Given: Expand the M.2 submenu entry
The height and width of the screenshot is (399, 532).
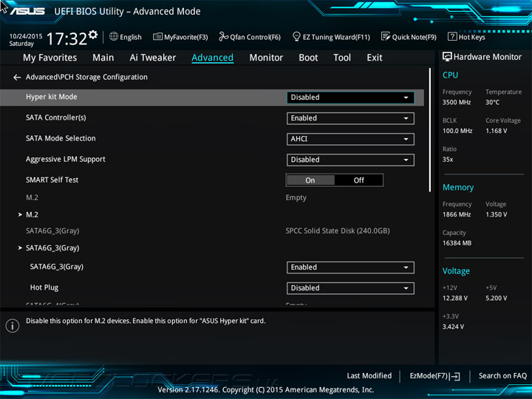Looking at the screenshot, I should 32,215.
